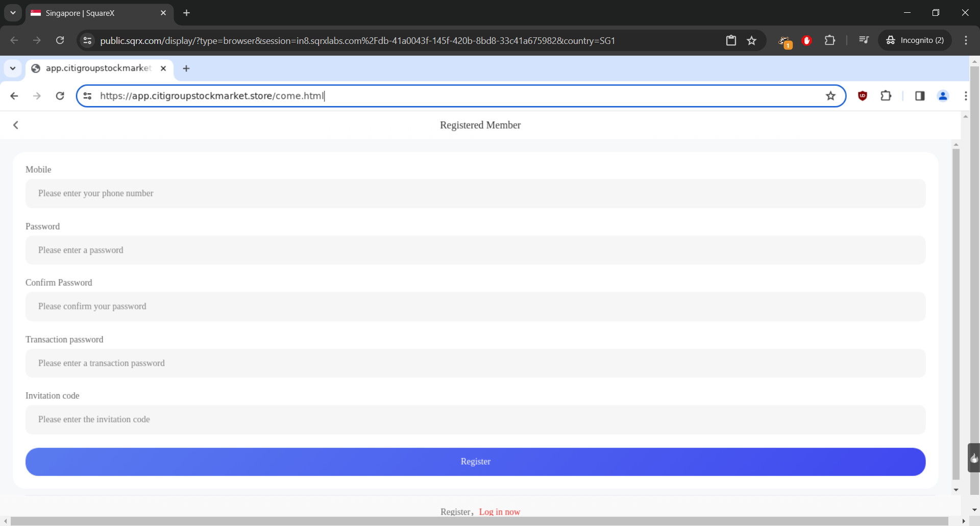Expand the outer tab search dropdown
This screenshot has height=526, width=980.
[13, 13]
